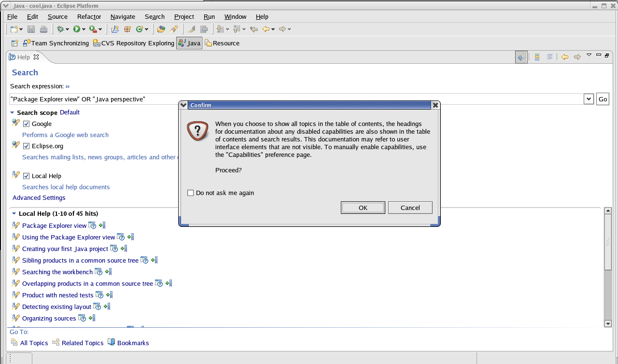Click the Debug bug icon in toolbar
Image resolution: width=618 pixels, height=364 pixels.
60,29
